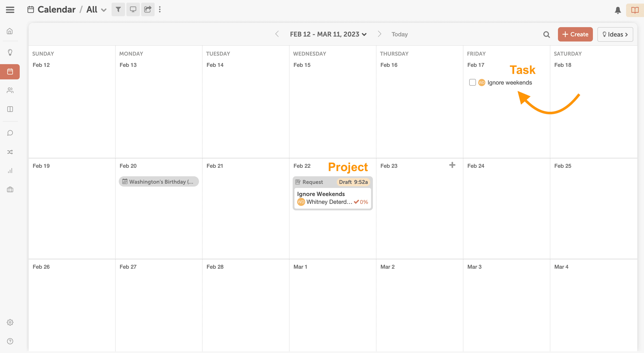Open the conversations chat bubble icon
Viewport: 644px width, 353px height.
(x=10, y=133)
